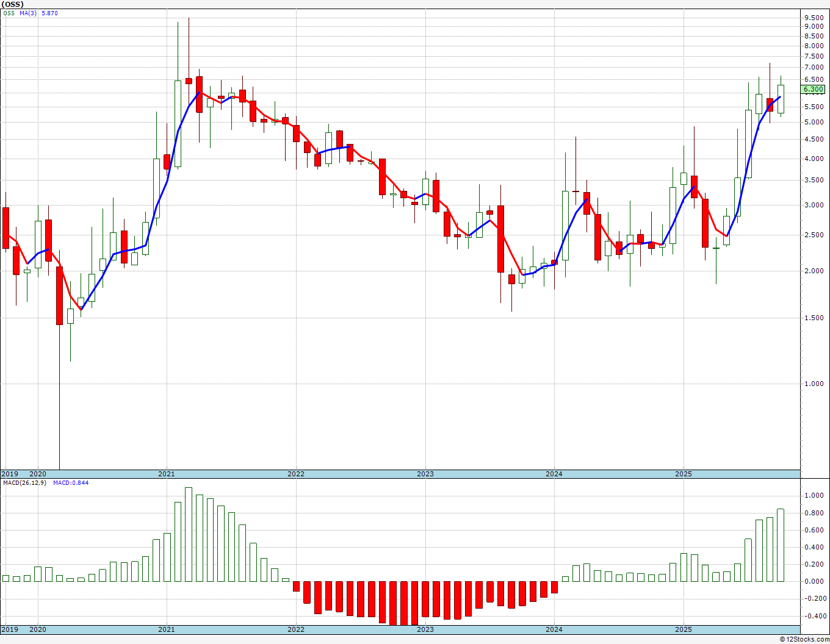Click the 4.000 price axis label
The image size is (830, 644).
point(814,159)
